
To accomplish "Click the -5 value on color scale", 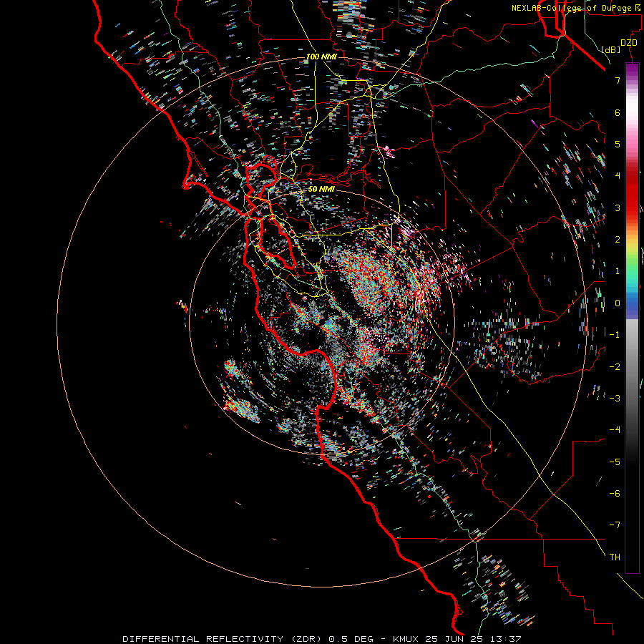I will (615, 462).
